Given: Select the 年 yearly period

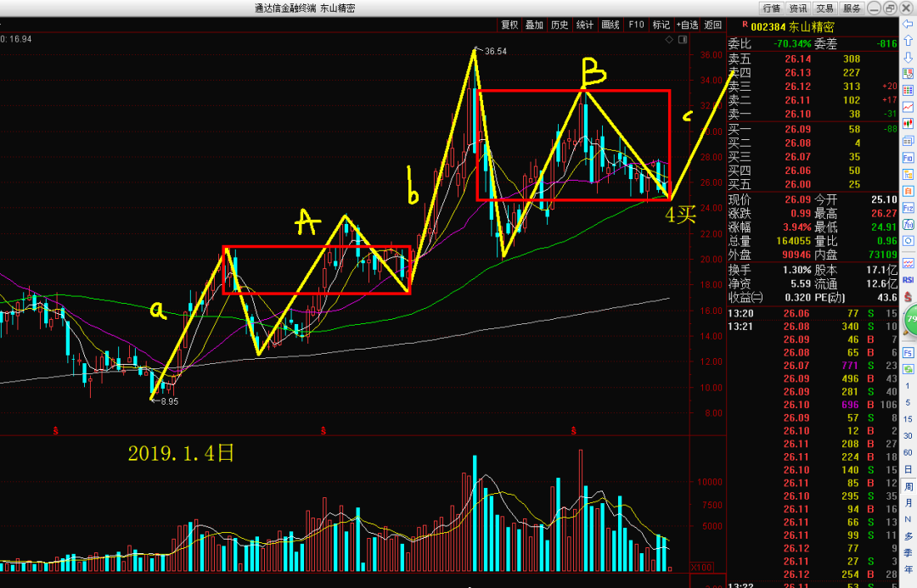Looking at the screenshot, I should tap(909, 569).
